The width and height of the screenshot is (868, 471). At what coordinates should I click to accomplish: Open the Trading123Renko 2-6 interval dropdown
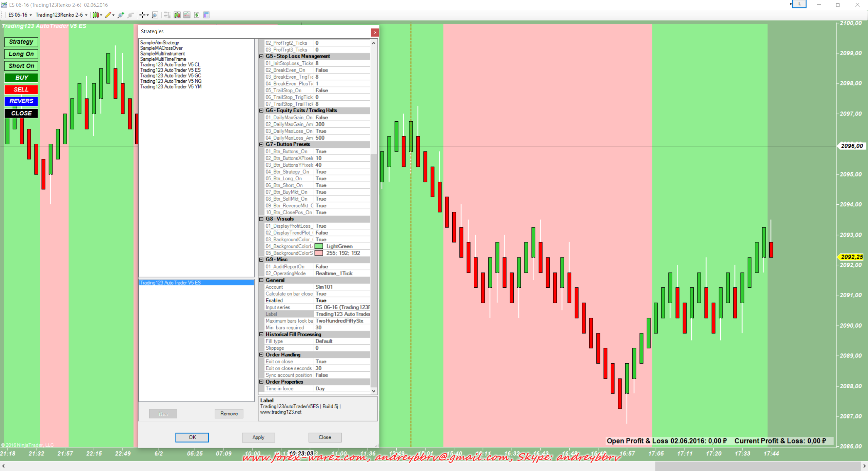pos(61,15)
